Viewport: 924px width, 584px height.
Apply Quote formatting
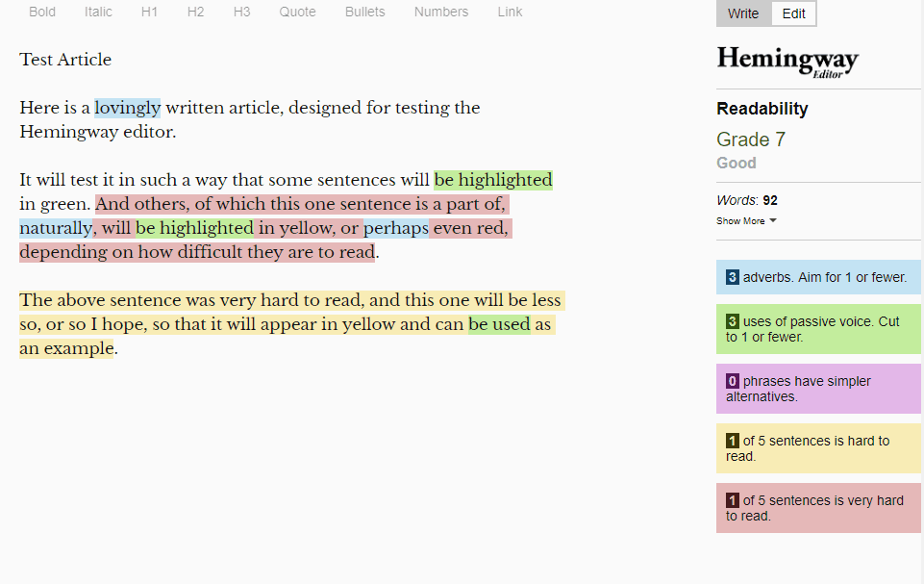(298, 12)
